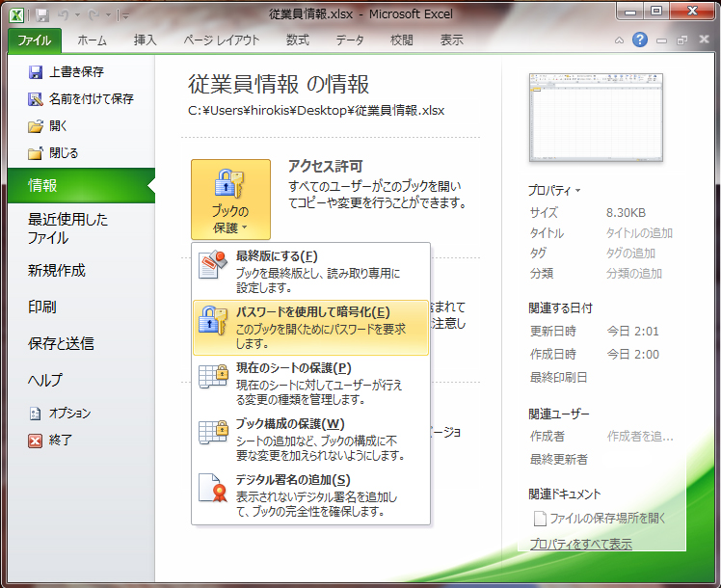Screen dimensions: 721x588
Task: Click the オプション settings icon
Action: click(x=36, y=414)
